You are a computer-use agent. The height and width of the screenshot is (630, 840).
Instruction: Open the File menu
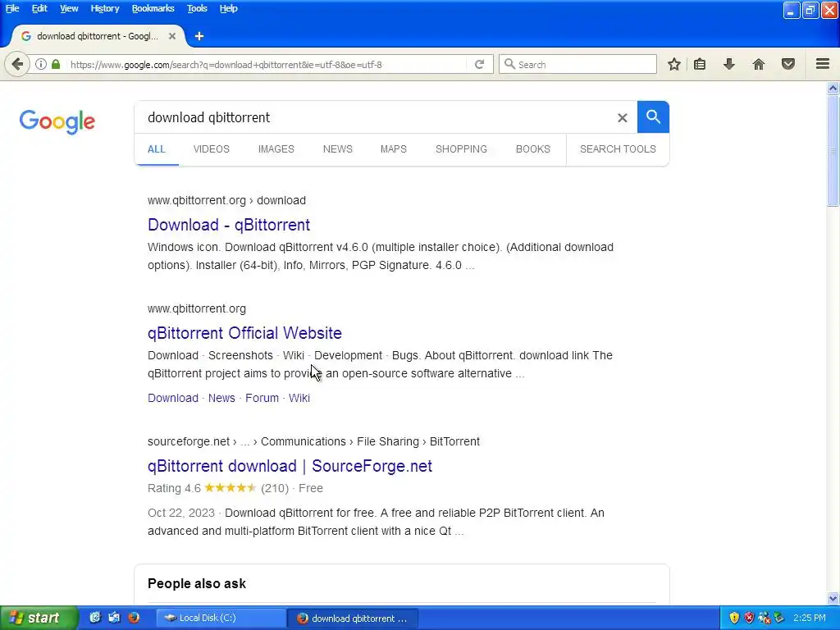pos(12,8)
